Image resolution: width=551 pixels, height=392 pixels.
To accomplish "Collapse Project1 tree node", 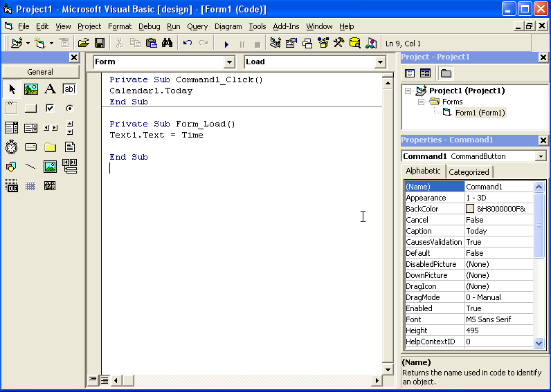I will pos(408,91).
